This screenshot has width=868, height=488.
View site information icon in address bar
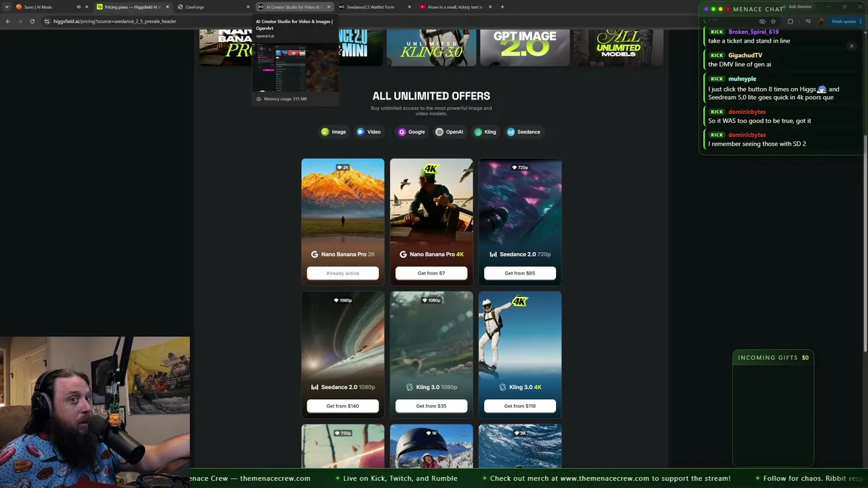(x=47, y=21)
